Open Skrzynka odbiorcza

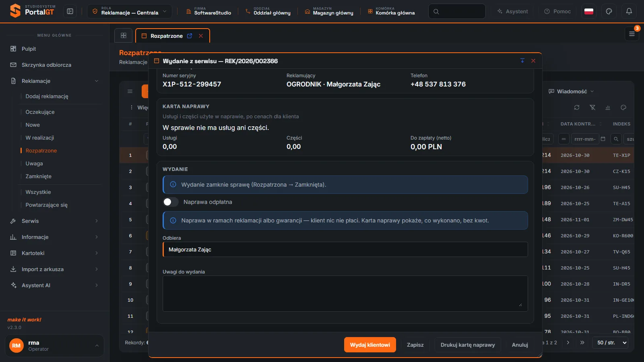pyautogui.click(x=54, y=65)
